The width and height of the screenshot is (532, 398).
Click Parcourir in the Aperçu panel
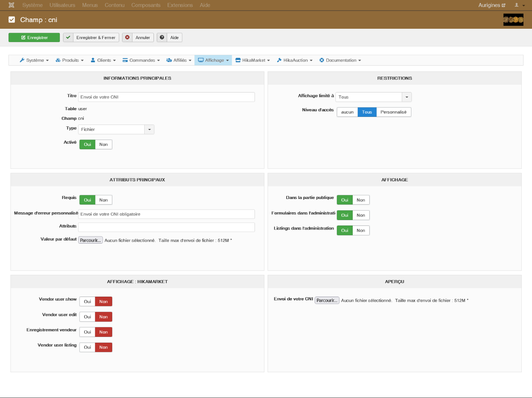point(327,300)
